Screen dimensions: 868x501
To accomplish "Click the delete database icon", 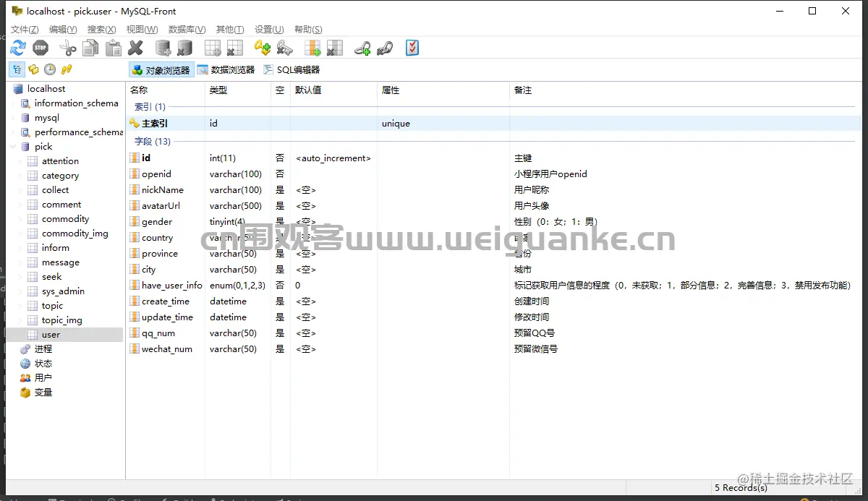I will coord(184,48).
